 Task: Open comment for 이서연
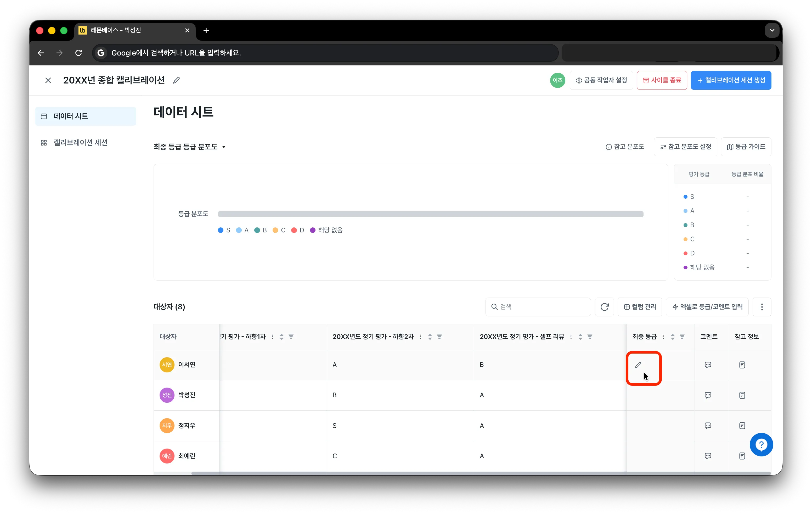pos(708,365)
